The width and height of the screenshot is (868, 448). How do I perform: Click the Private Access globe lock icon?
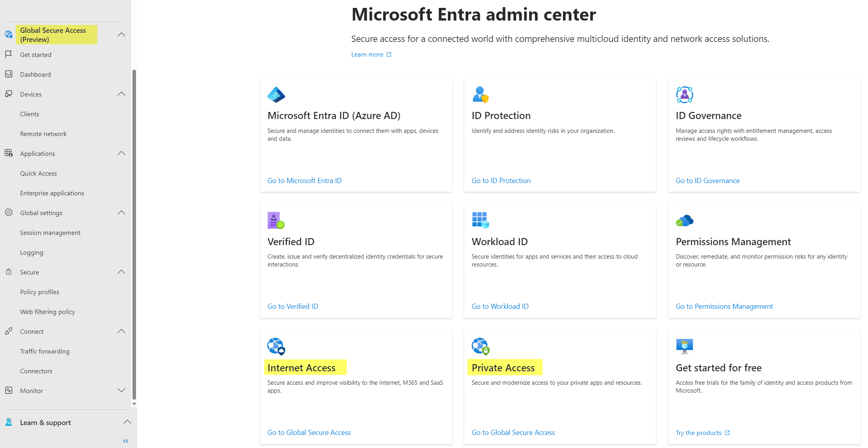click(480, 346)
